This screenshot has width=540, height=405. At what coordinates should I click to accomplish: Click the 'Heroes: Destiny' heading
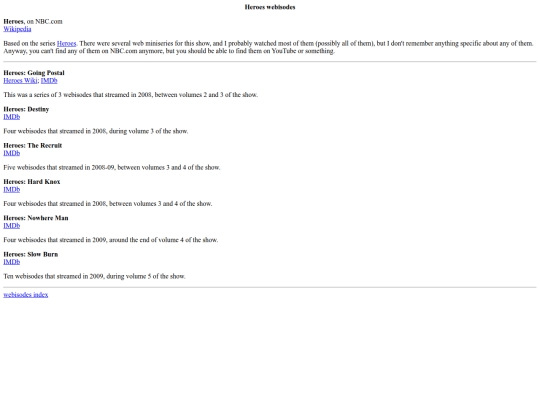click(26, 109)
